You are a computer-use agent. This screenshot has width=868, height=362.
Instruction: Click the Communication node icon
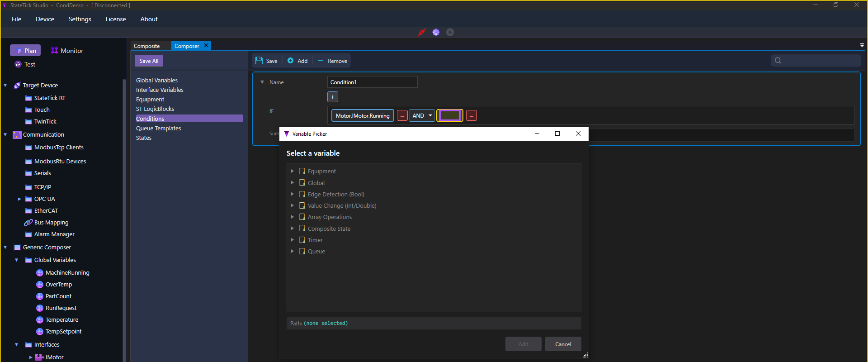point(17,135)
